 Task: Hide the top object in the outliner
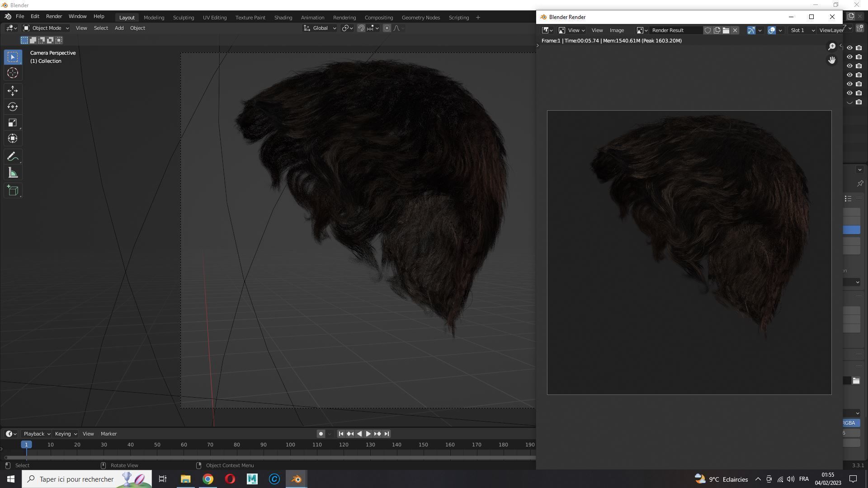[849, 47]
